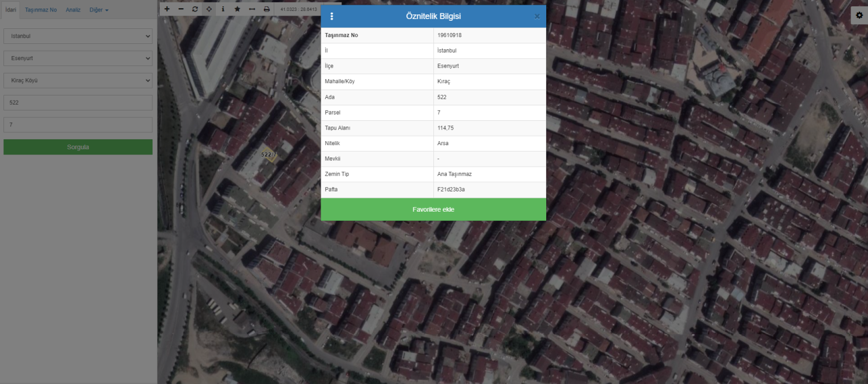Activate the info (i) tool
The height and width of the screenshot is (384, 868).
click(223, 9)
